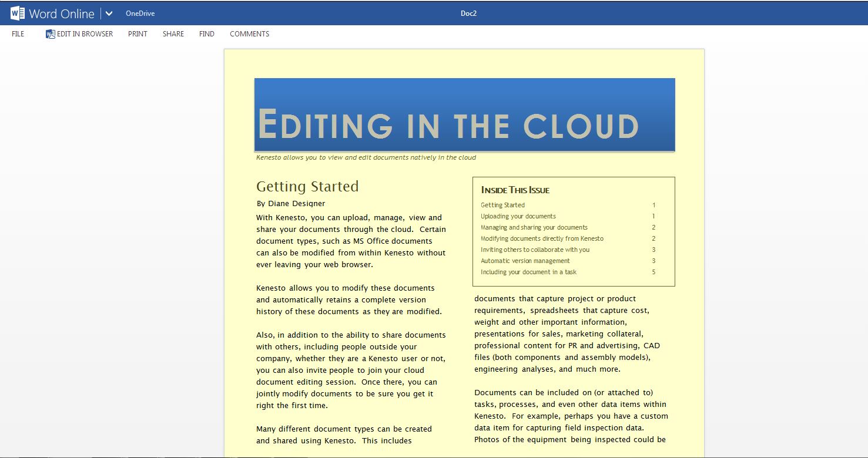Click the Getting Started article heading
The height and width of the screenshot is (458, 868).
(x=307, y=187)
